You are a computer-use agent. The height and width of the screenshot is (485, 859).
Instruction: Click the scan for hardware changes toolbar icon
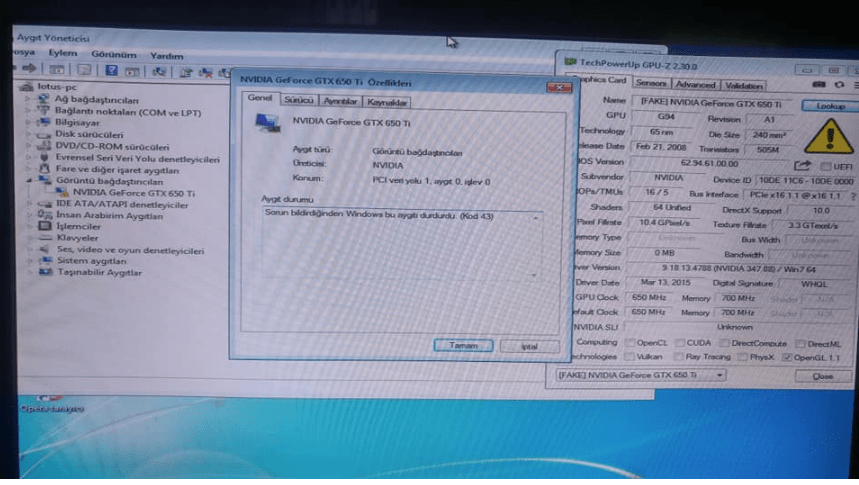coord(159,72)
